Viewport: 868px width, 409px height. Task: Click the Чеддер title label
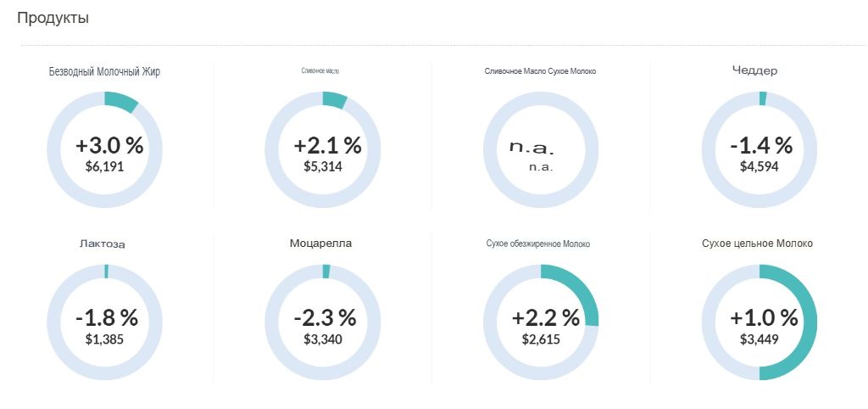[x=754, y=70]
